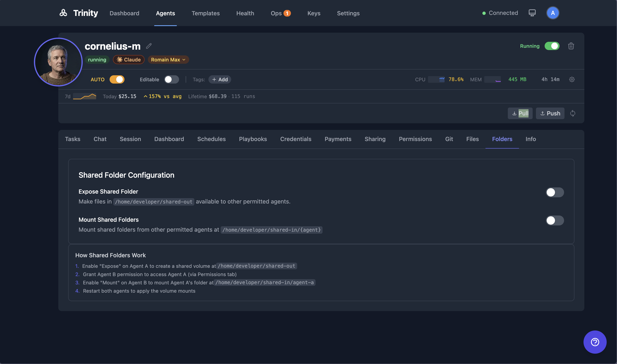
Task: Click the cornelius-m agent name
Action: 112,46
